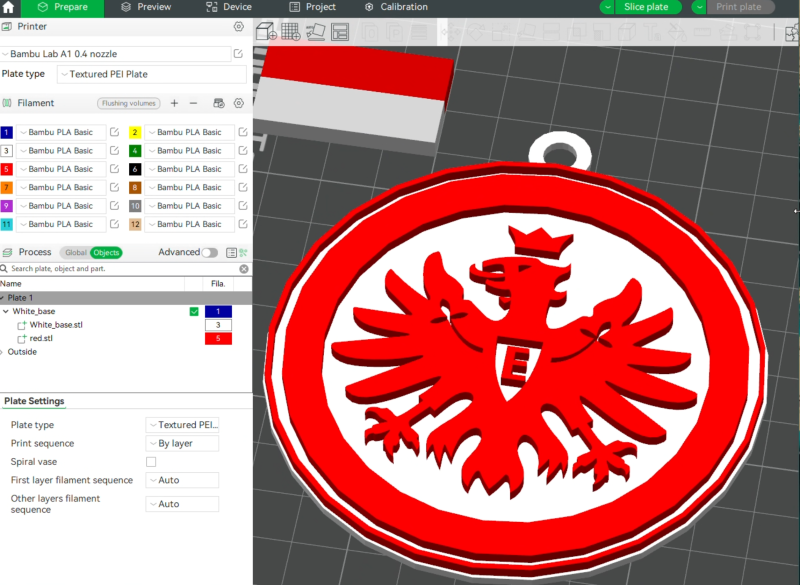Edit filament 10 preset icon
800x585 pixels.
coord(243,206)
